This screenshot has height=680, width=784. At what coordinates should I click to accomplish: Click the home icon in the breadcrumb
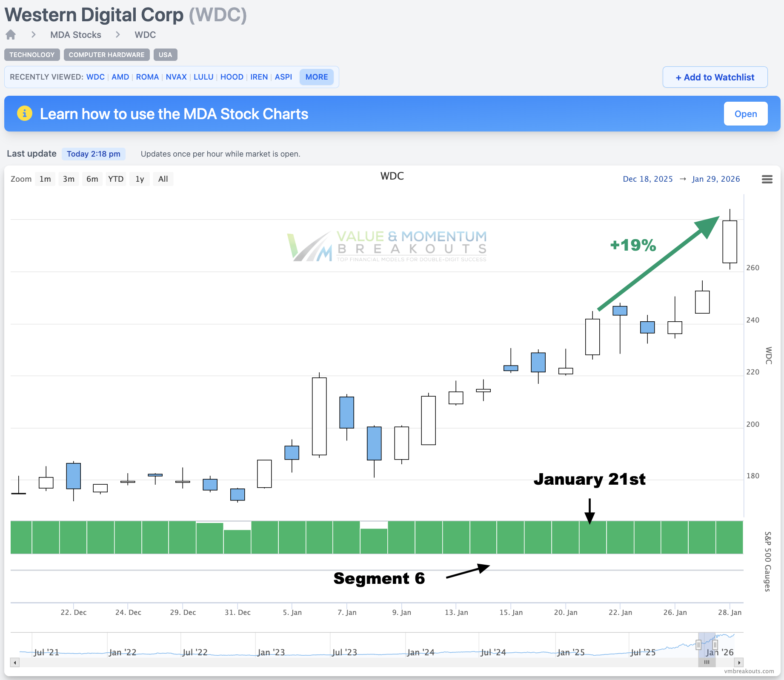[x=10, y=34]
